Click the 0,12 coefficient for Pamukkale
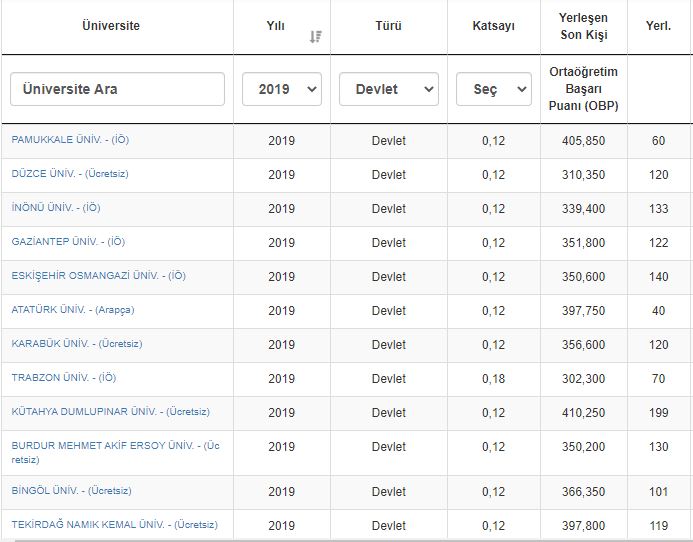Image resolution: width=693 pixels, height=542 pixels. [494, 141]
